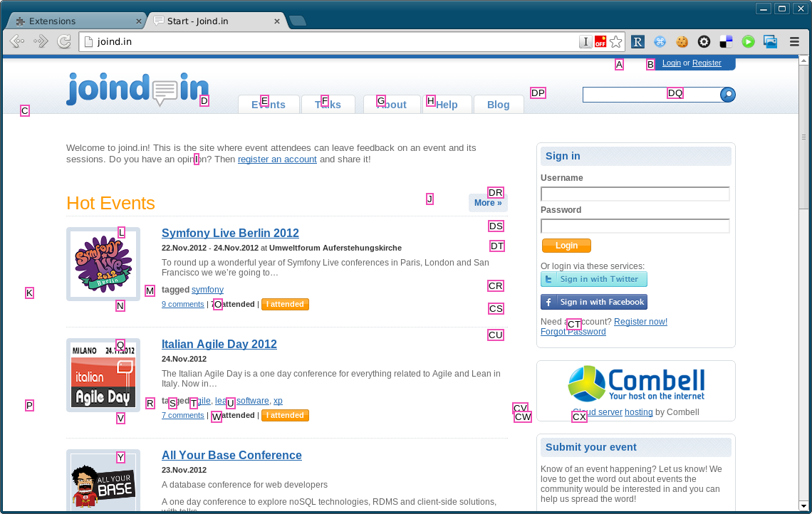
Task: Open the Blog navigation tab
Action: click(x=499, y=104)
